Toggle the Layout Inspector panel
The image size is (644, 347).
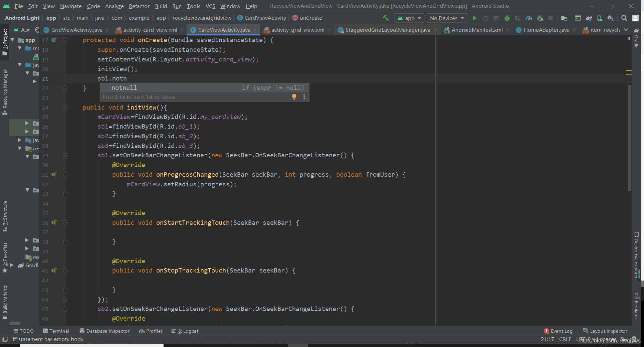pyautogui.click(x=605, y=331)
